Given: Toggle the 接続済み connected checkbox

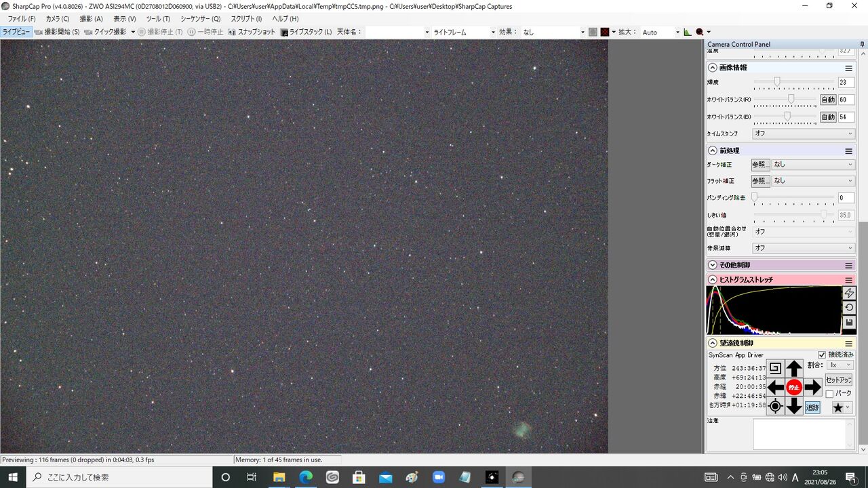Looking at the screenshot, I should 822,354.
